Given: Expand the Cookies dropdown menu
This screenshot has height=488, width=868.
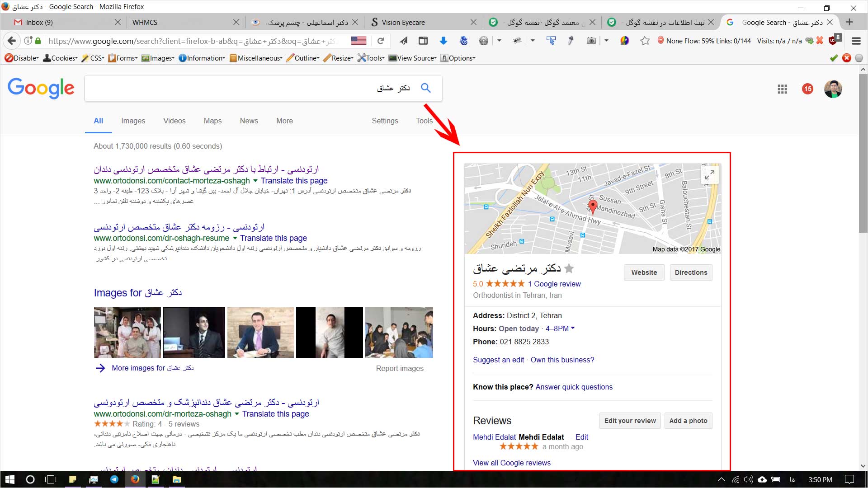Looking at the screenshot, I should [x=60, y=58].
